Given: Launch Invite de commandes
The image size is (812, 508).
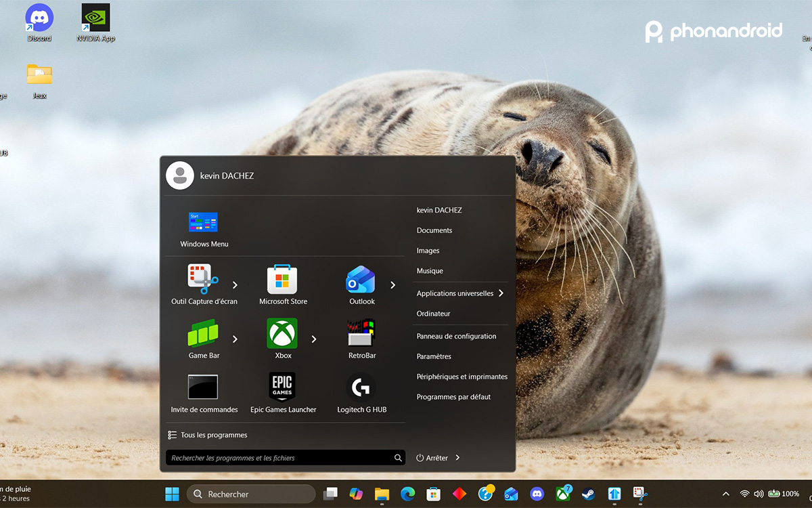Looking at the screenshot, I should (x=204, y=393).
